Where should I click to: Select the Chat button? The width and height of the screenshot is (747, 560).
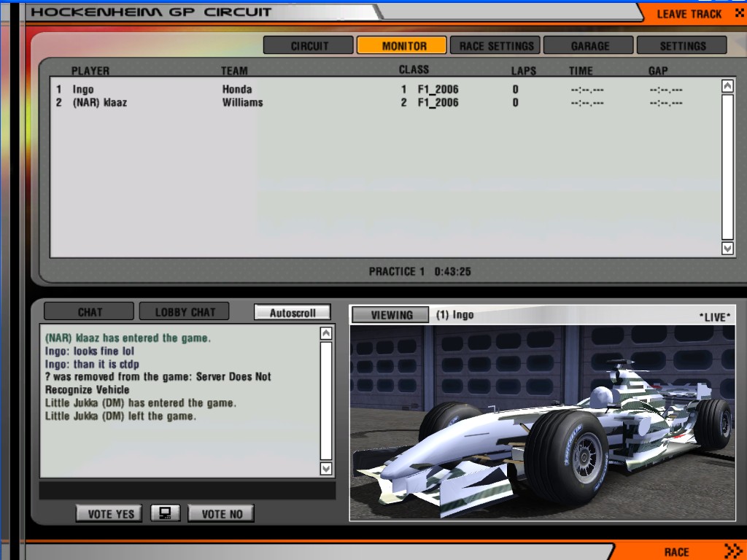click(x=89, y=312)
